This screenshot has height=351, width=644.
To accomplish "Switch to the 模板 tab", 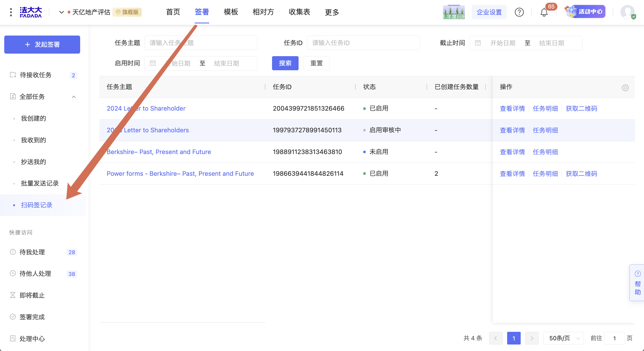I will pyautogui.click(x=231, y=12).
